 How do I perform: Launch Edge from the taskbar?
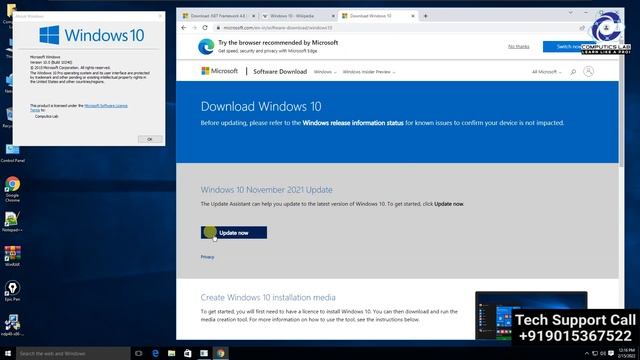[x=155, y=353]
